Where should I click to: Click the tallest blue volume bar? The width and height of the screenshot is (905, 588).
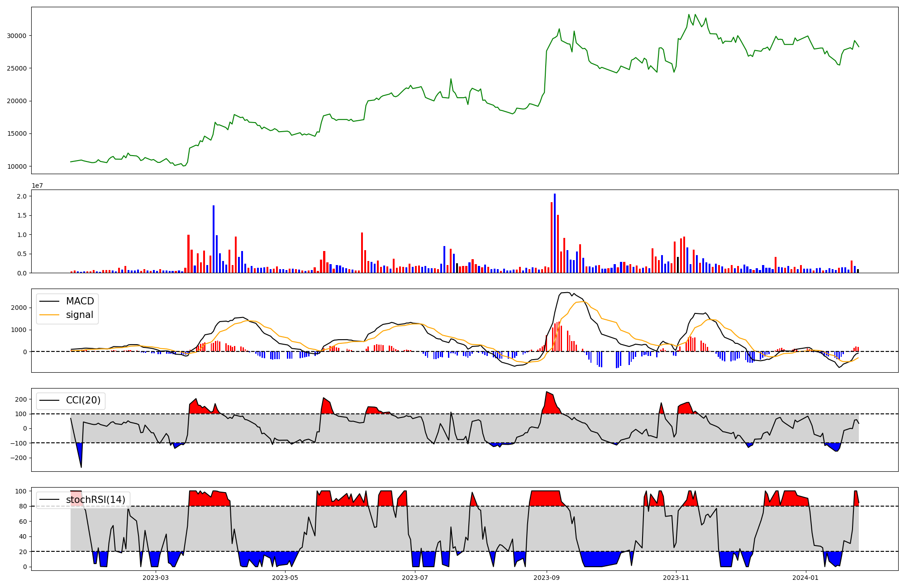(x=555, y=233)
